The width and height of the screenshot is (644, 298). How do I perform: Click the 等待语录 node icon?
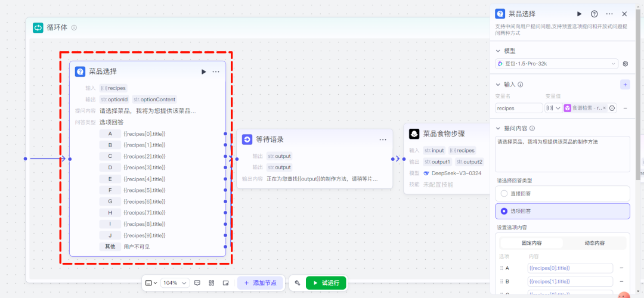[x=247, y=139]
